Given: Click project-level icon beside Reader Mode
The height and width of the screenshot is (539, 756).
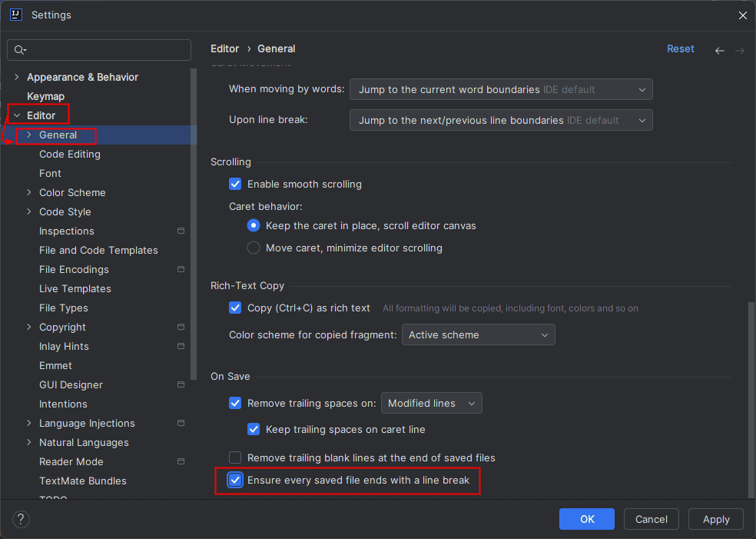Looking at the screenshot, I should click(181, 461).
